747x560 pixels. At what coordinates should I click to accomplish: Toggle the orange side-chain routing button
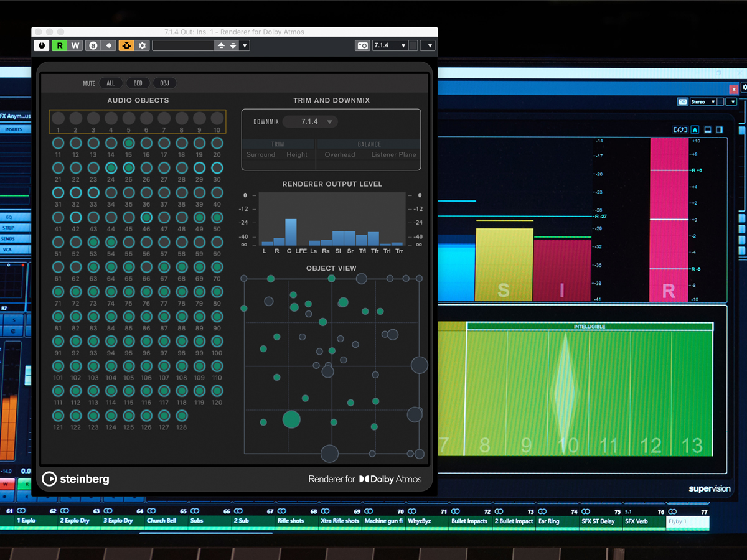click(x=126, y=45)
